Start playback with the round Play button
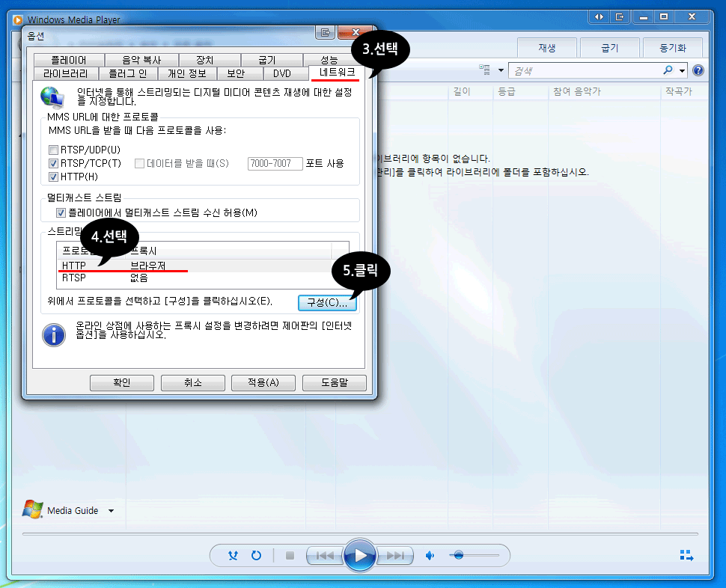Screen dimensions: 726x588 click(360, 555)
